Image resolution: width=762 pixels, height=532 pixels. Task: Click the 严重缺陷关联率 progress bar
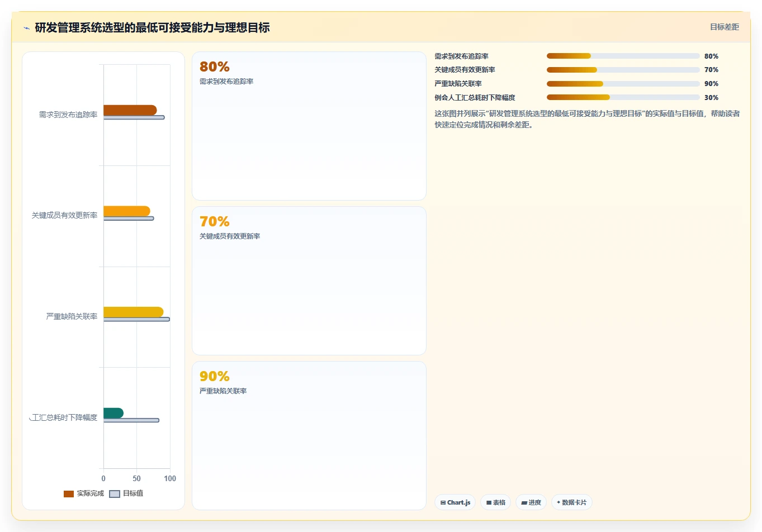click(623, 84)
